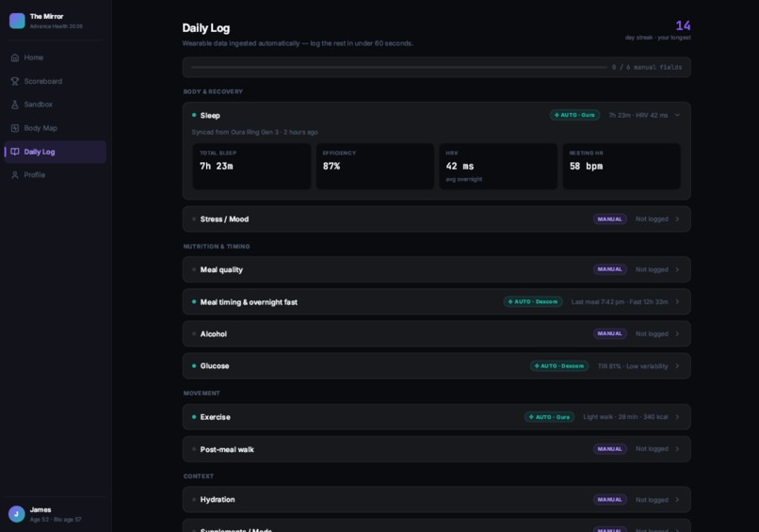Screen dimensions: 759x532
Task: Expand the Post-meal walk row chevron
Action: [x=677, y=449]
